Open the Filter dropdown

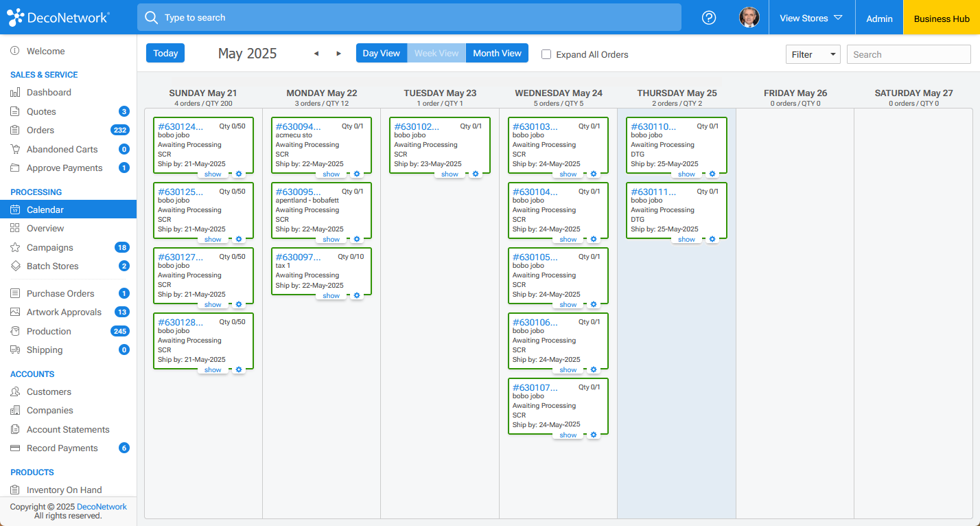pos(813,54)
